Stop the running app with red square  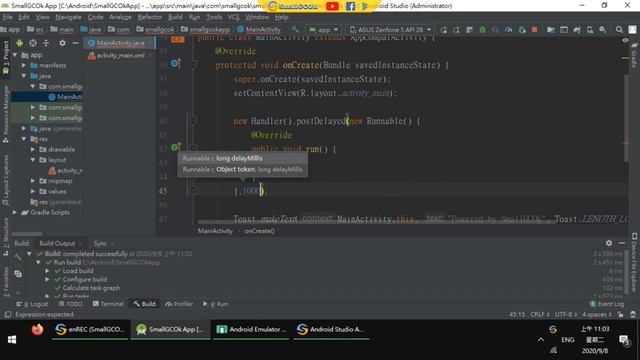534,30
